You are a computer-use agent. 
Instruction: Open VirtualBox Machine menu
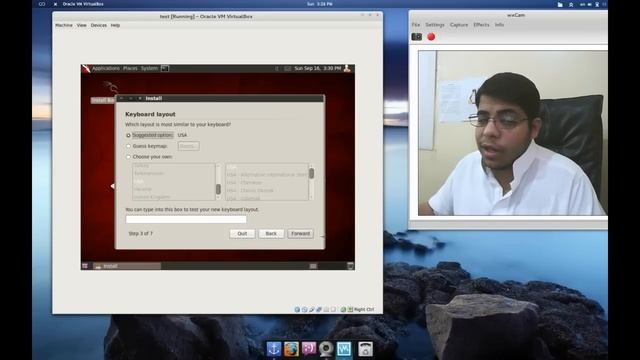click(64, 25)
